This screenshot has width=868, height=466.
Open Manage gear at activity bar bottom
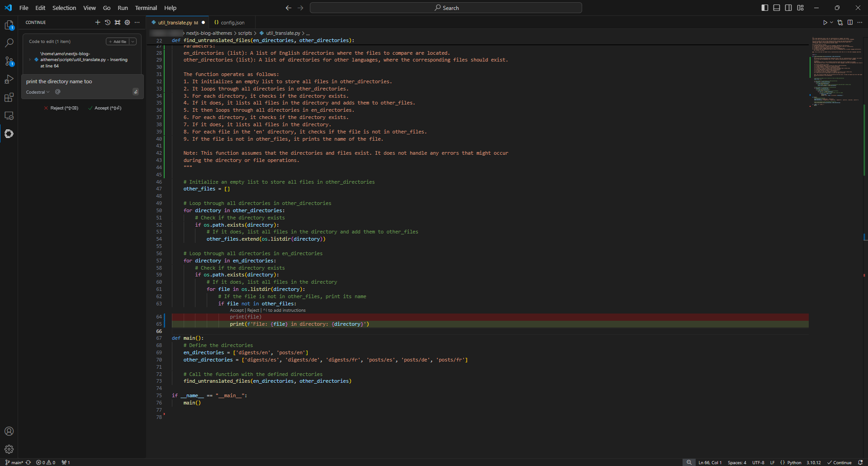(9, 449)
